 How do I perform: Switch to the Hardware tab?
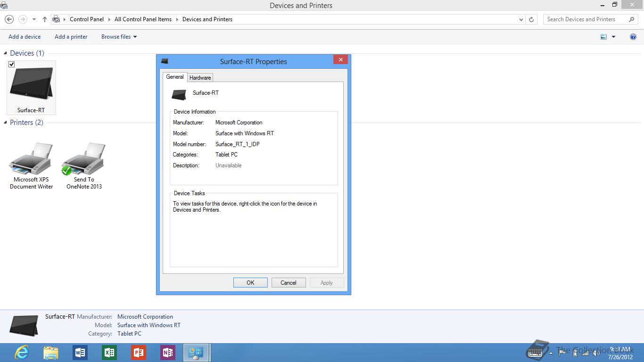(x=200, y=78)
